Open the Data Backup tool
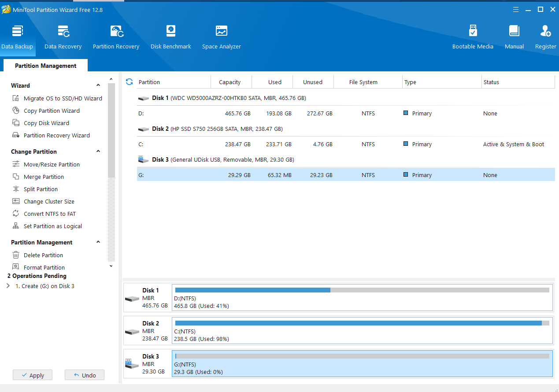This screenshot has width=559, height=392. [x=17, y=37]
